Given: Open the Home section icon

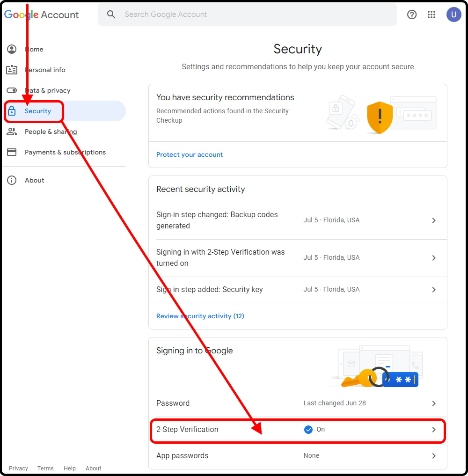Looking at the screenshot, I should [12, 49].
